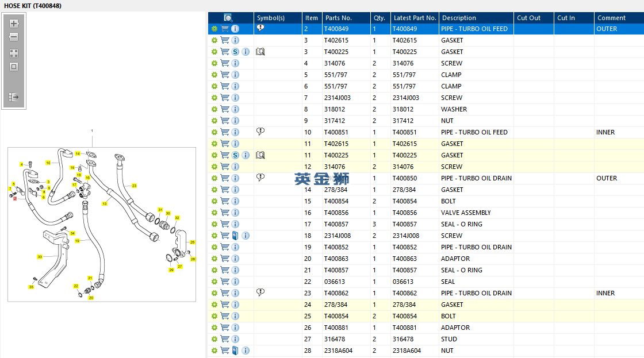
Task: Click speech bubble symbol in item 10 row
Action: [260, 132]
